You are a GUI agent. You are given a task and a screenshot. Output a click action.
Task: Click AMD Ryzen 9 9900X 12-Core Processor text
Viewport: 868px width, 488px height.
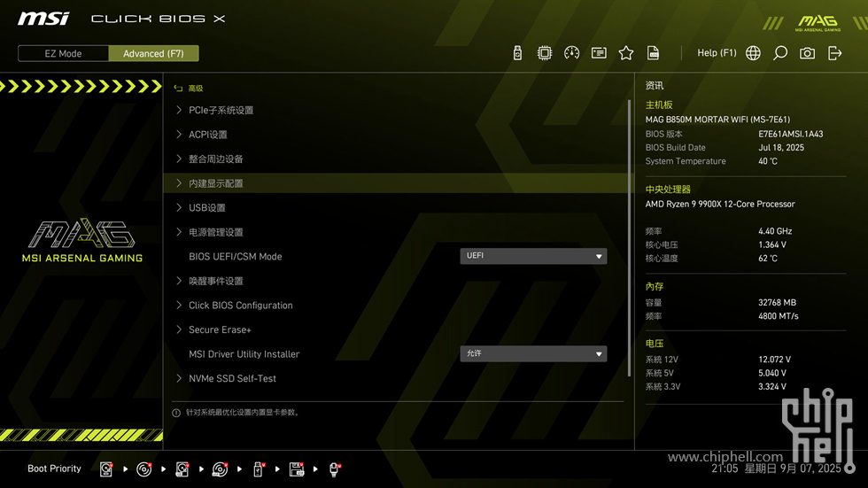pyautogui.click(x=719, y=205)
